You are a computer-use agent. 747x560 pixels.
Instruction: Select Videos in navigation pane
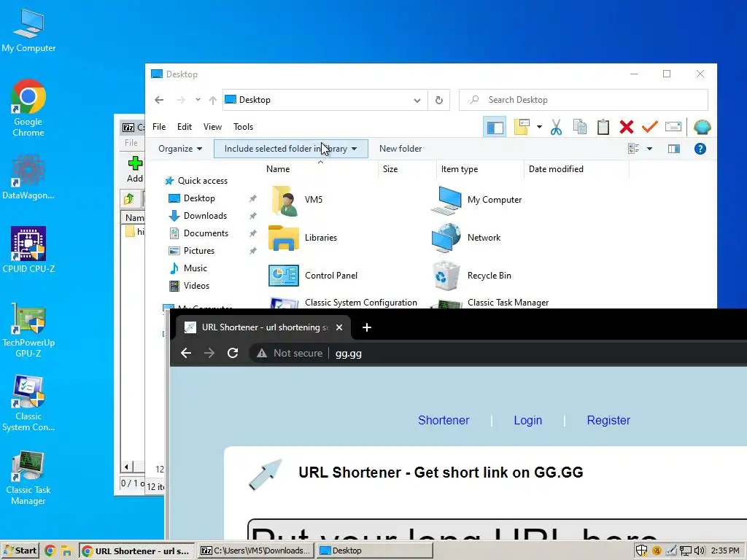click(x=196, y=286)
